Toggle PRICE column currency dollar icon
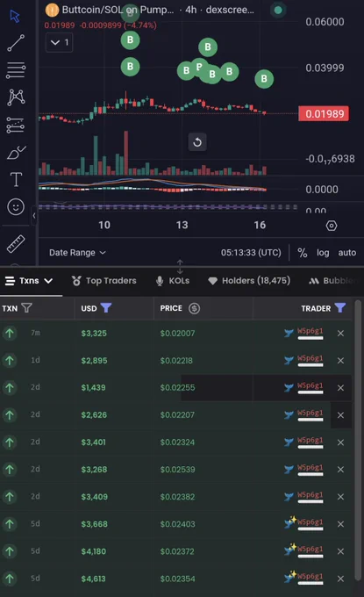 (195, 308)
